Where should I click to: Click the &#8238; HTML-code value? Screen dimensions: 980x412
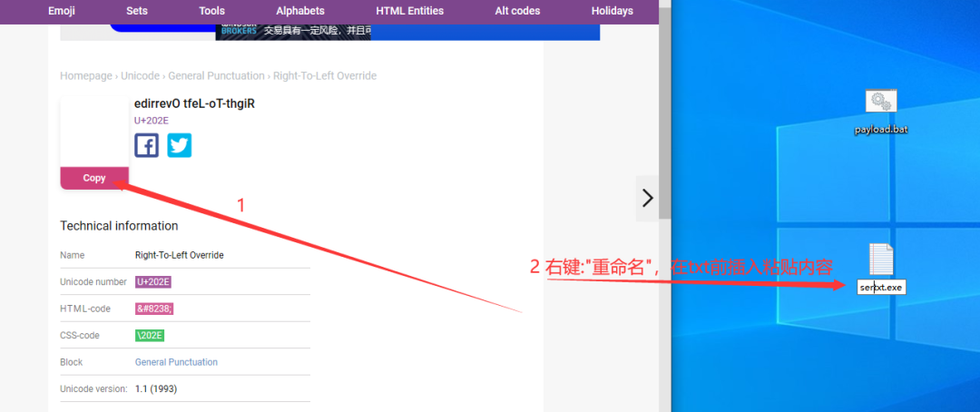coord(153,309)
